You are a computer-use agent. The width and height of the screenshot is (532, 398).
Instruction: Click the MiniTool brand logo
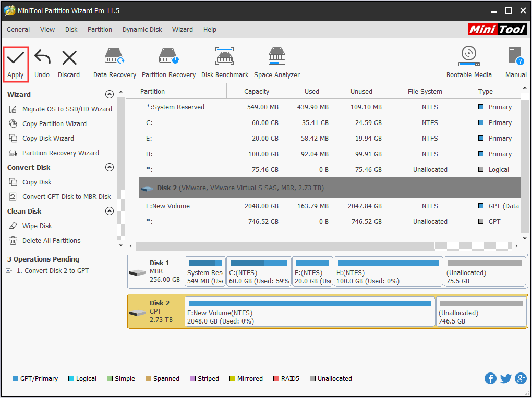point(497,30)
